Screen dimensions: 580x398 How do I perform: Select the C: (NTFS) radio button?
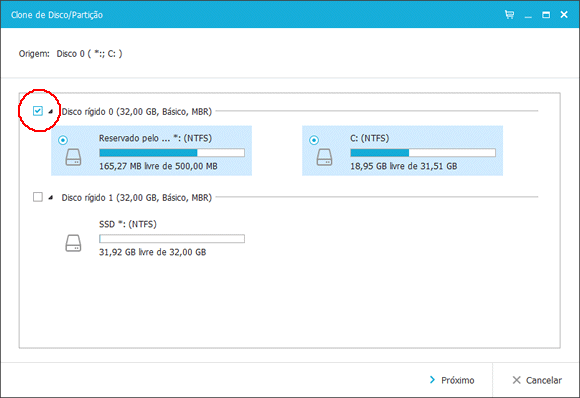click(314, 140)
